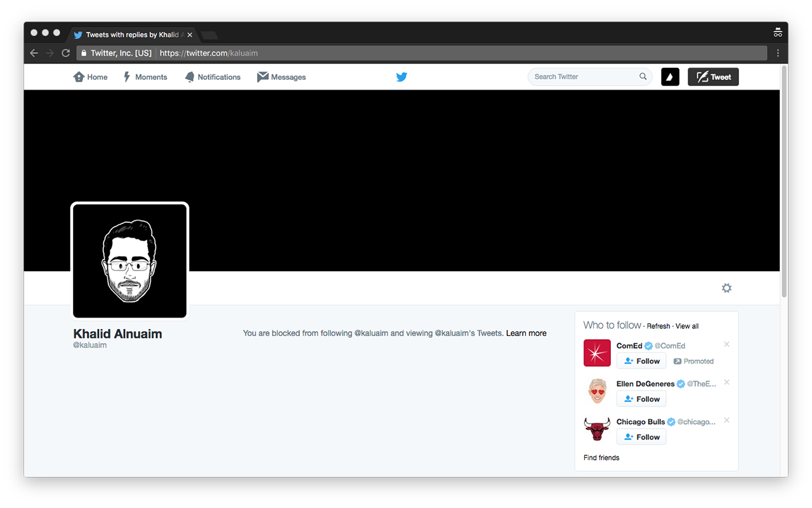The image size is (812, 508).
Task: Open ComEd avatar
Action: point(597,353)
